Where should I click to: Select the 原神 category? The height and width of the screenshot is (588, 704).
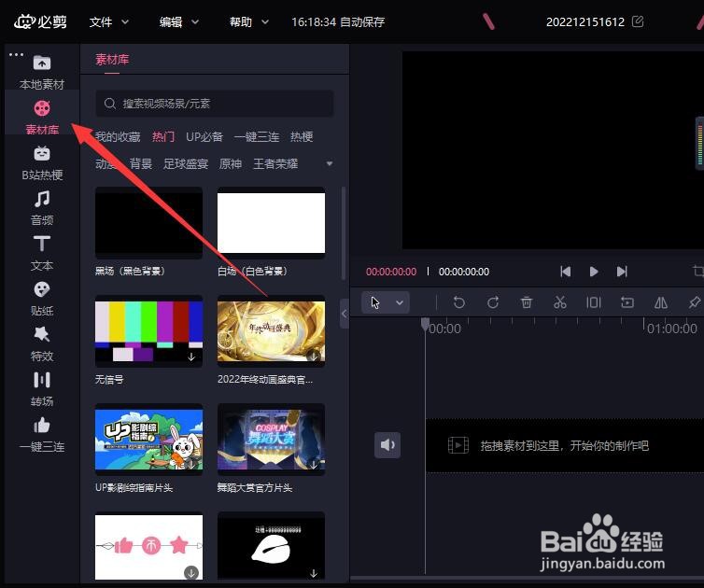[x=231, y=164]
